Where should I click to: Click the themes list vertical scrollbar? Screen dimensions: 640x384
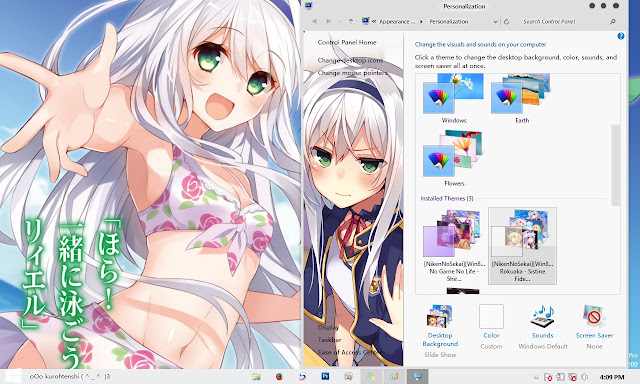coord(615,165)
